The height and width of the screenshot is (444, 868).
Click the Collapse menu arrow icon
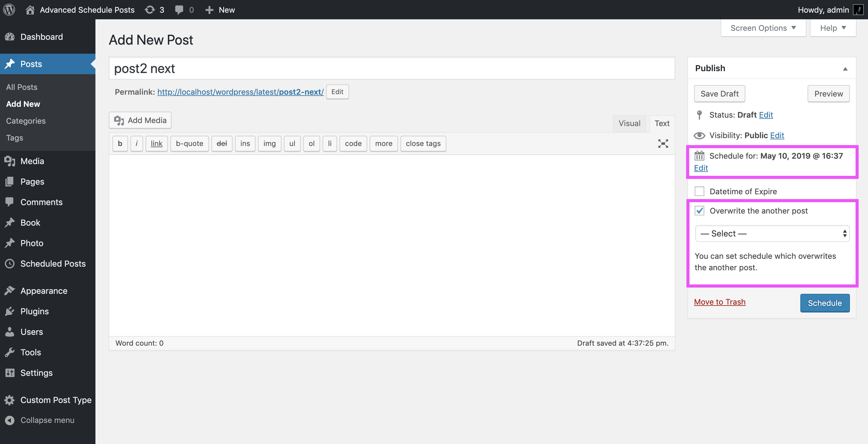click(x=10, y=420)
